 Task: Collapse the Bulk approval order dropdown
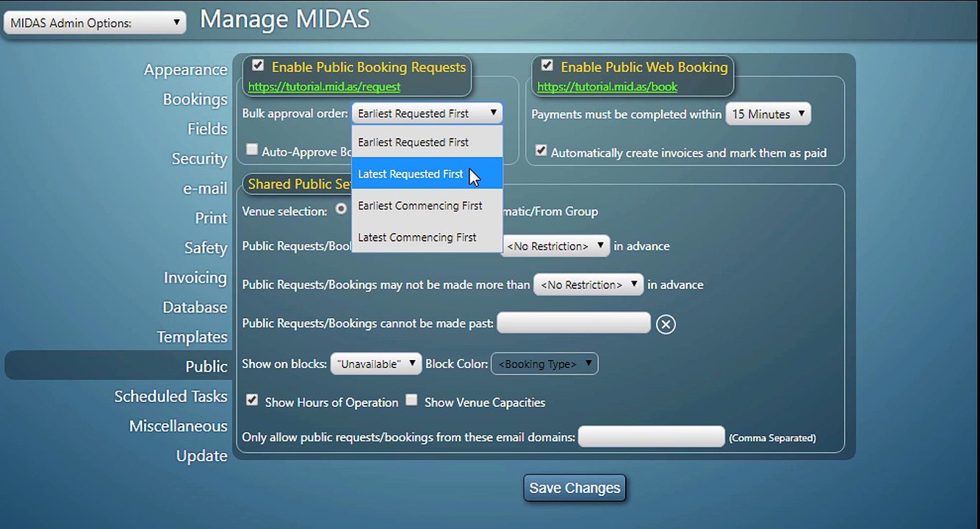click(427, 113)
